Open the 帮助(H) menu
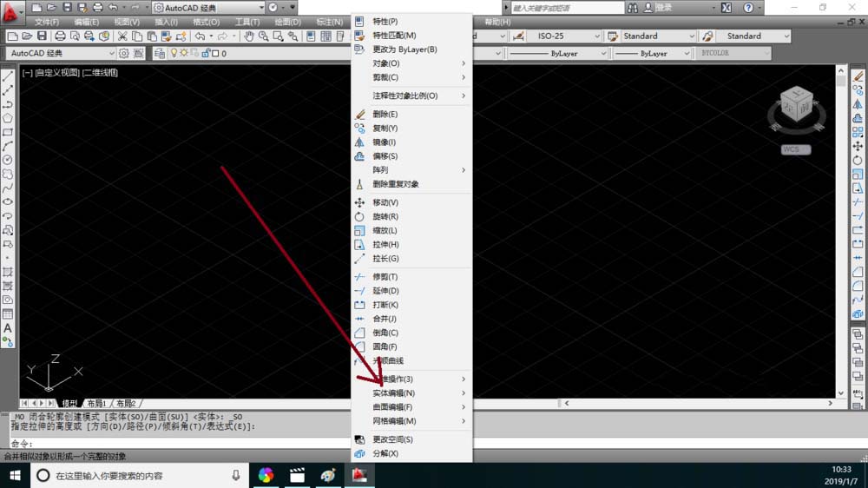The height and width of the screenshot is (488, 868). [497, 22]
